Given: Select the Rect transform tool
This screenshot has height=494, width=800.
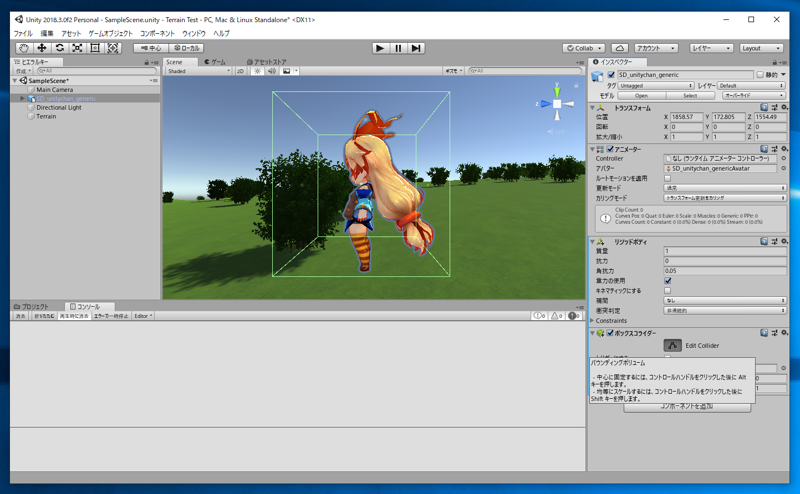Looking at the screenshot, I should [95, 48].
